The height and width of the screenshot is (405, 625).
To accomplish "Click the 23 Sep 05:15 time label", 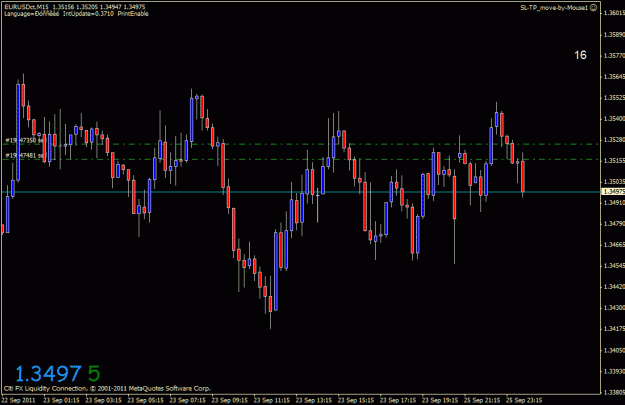I will [x=145, y=400].
